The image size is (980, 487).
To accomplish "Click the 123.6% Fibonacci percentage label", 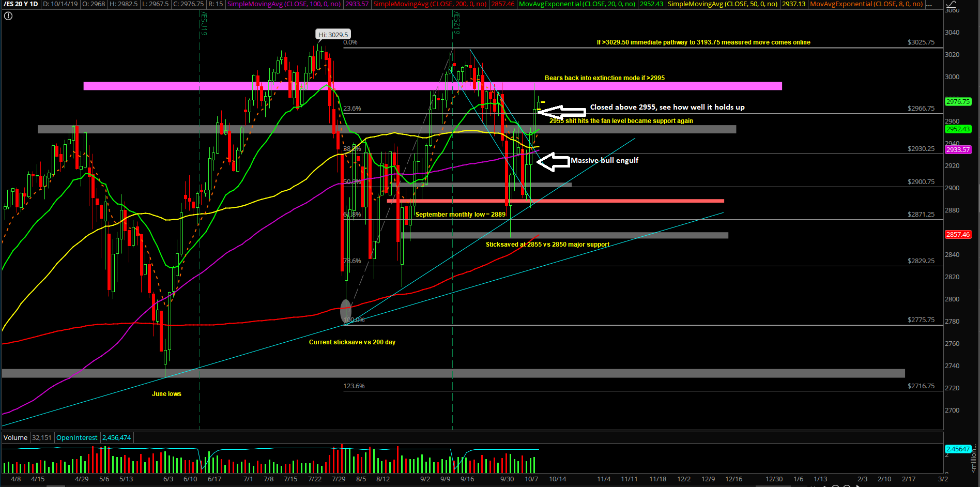I will pos(354,386).
